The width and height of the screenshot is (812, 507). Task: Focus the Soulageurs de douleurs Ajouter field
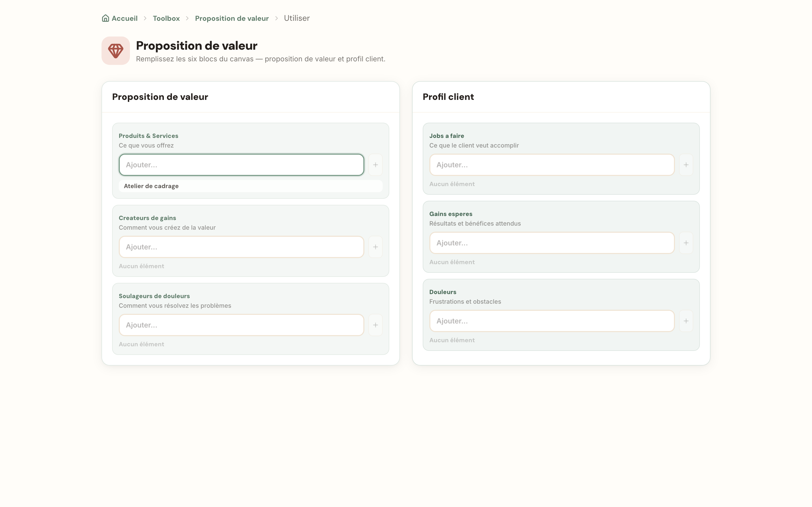click(x=242, y=325)
